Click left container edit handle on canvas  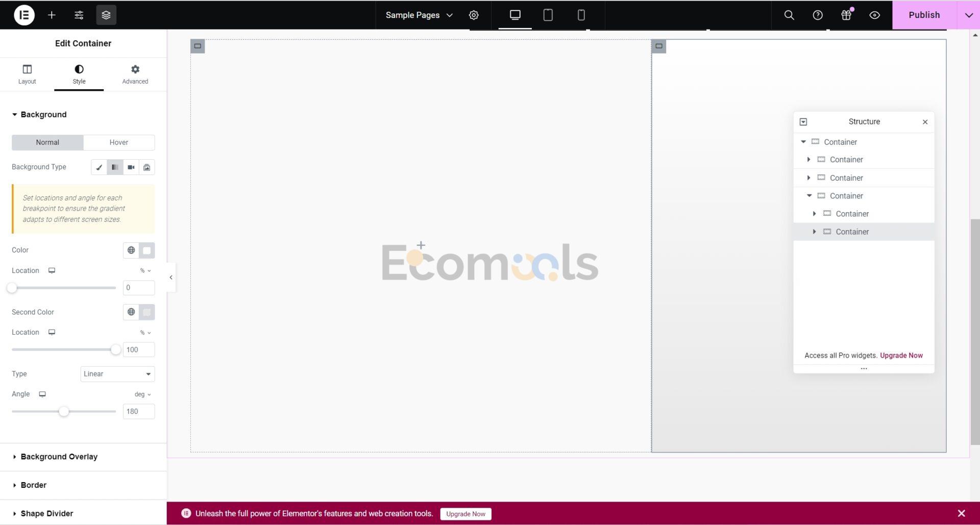point(198,46)
